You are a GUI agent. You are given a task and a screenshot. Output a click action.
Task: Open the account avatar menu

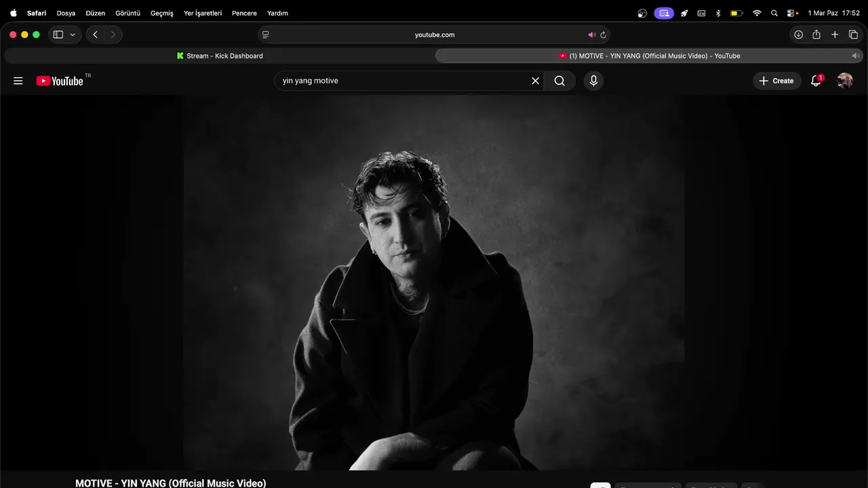coord(845,81)
